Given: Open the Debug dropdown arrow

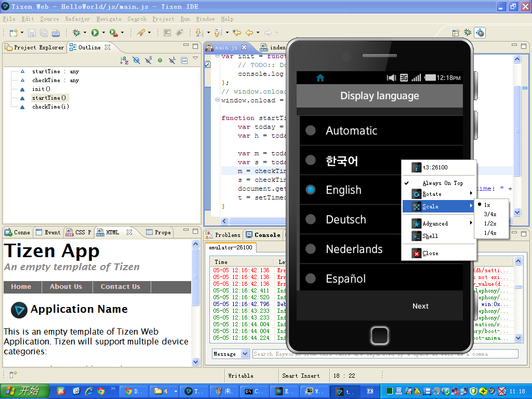Looking at the screenshot, I should pos(85,33).
